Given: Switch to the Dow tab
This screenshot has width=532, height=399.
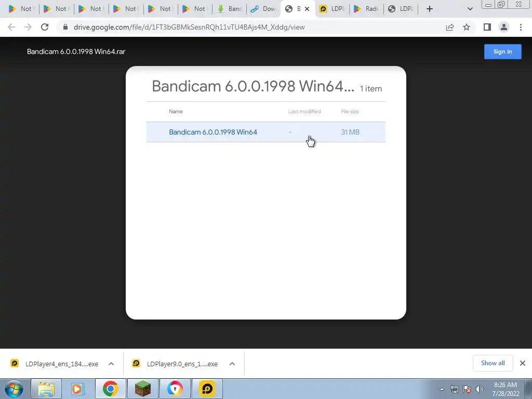Looking at the screenshot, I should tap(264, 9).
